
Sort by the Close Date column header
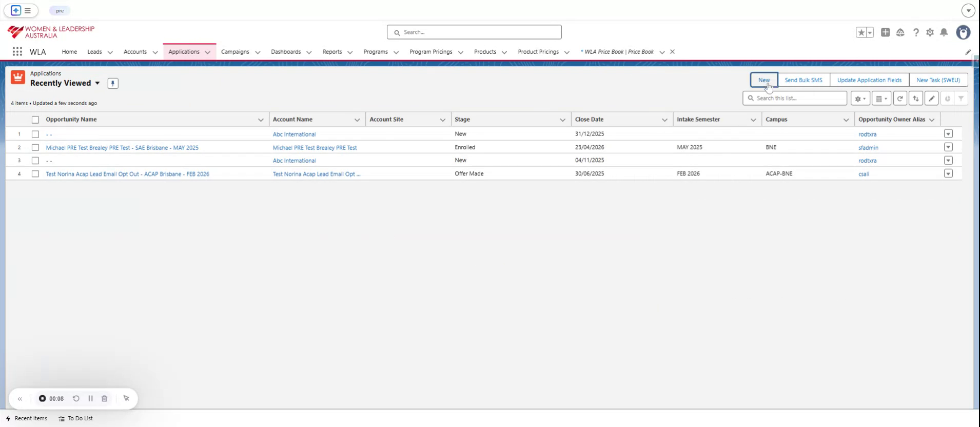pos(589,120)
